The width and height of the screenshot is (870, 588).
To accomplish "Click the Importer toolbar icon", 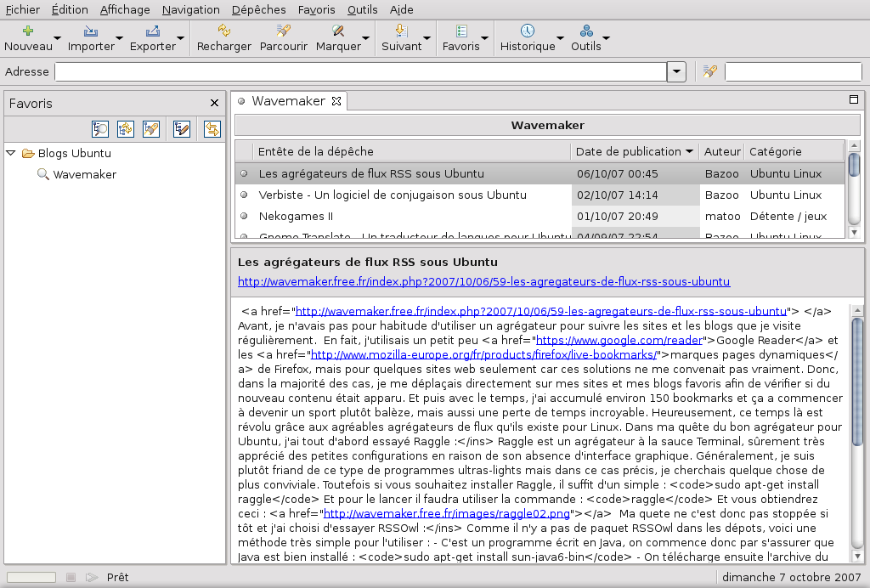I will tap(90, 31).
